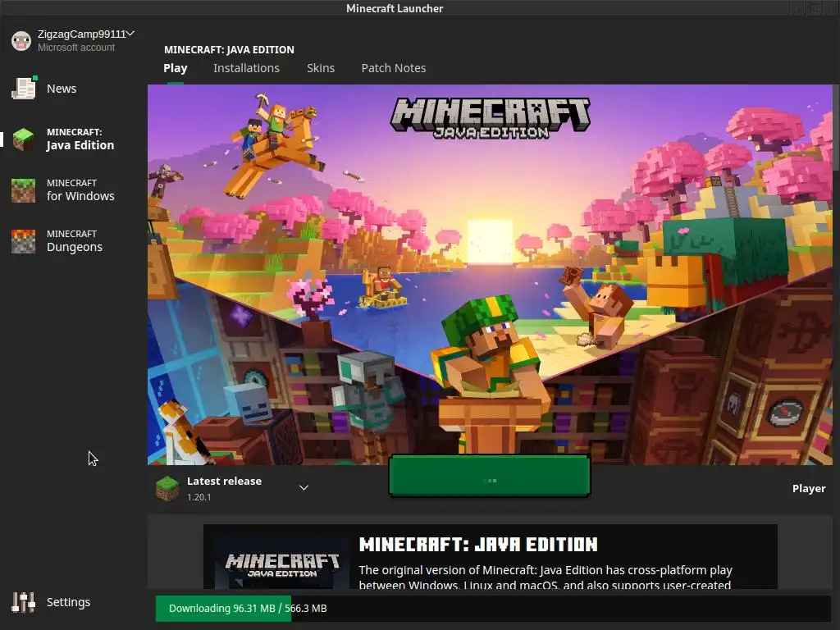Open the Patch Notes tab
Image resolution: width=840 pixels, height=630 pixels.
(x=393, y=68)
